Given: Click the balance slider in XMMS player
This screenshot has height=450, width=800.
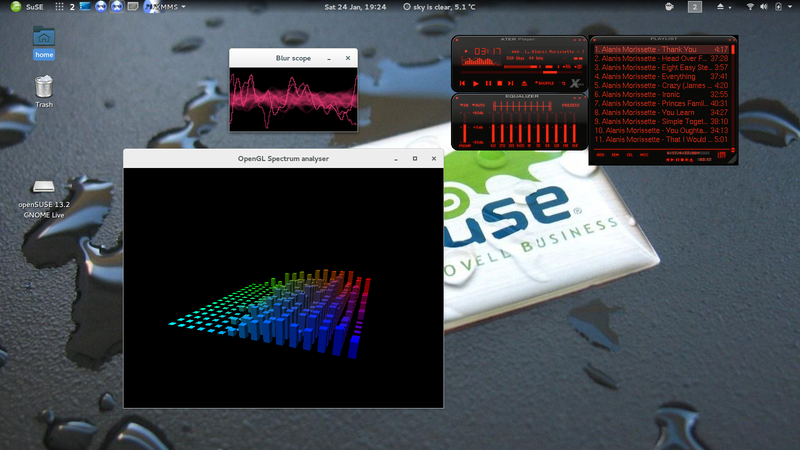Looking at the screenshot, I should (549, 67).
